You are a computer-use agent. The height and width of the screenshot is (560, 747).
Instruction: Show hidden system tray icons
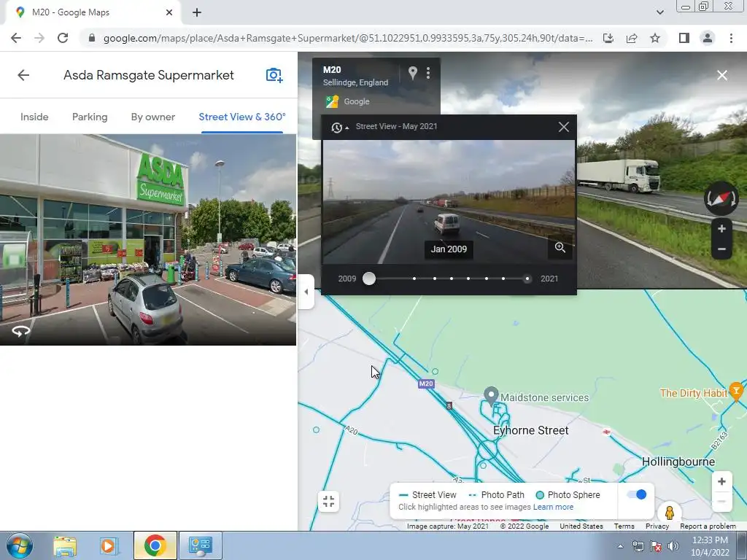tap(620, 547)
